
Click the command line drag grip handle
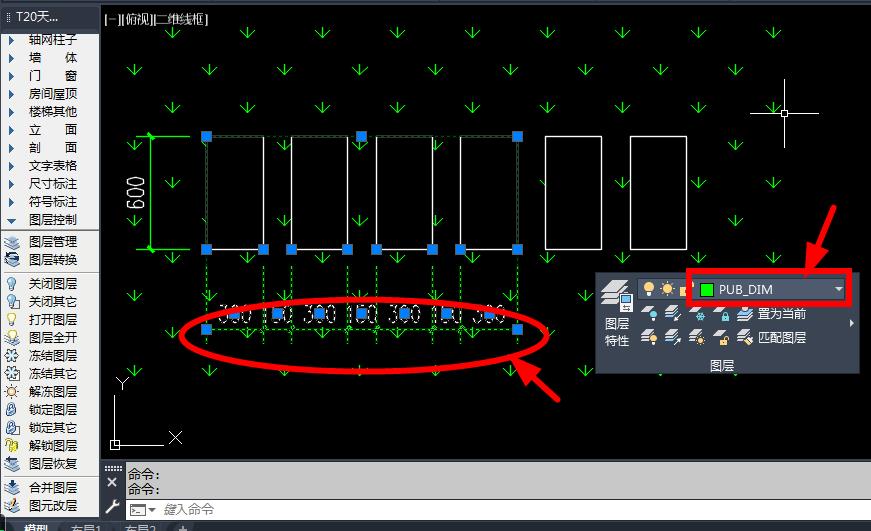click(113, 468)
